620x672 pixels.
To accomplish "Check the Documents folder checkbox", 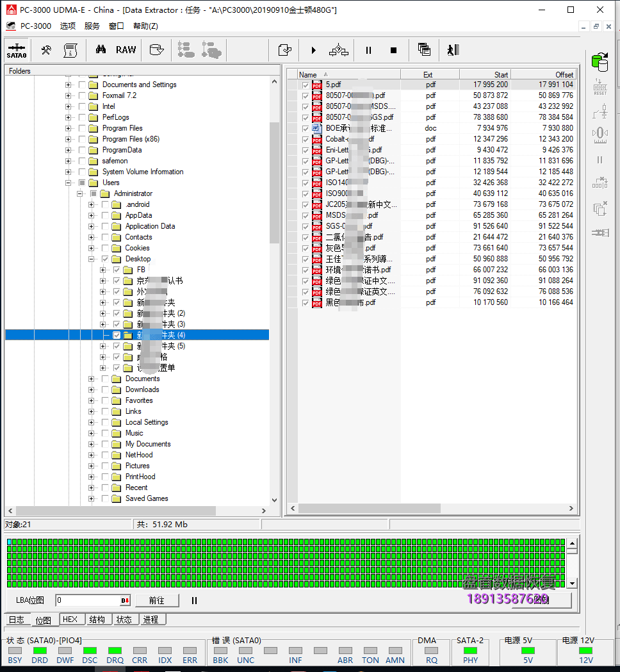I will [105, 379].
